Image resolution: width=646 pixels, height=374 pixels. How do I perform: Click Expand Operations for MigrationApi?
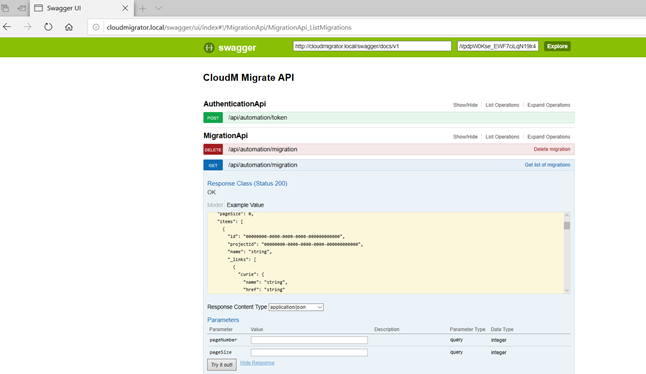(549, 137)
